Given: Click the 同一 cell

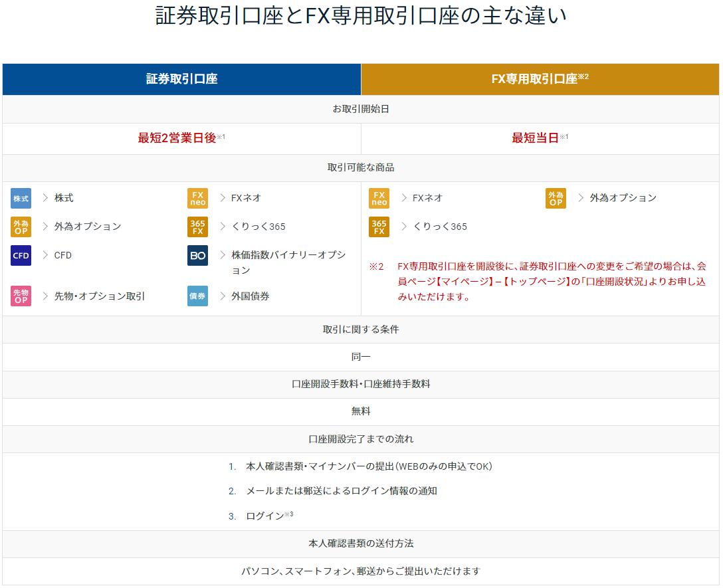Looking at the screenshot, I should click(x=361, y=357).
